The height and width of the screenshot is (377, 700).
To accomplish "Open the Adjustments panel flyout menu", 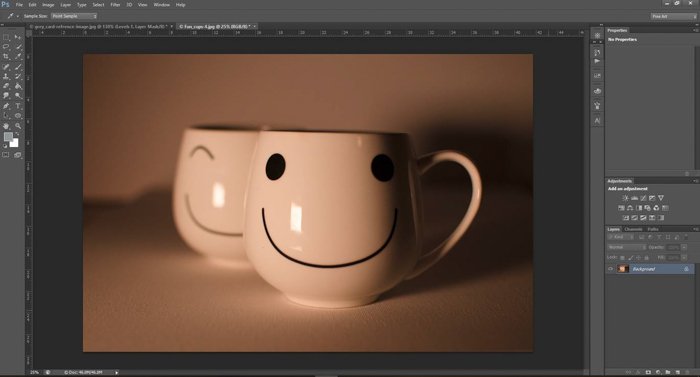I will 695,181.
